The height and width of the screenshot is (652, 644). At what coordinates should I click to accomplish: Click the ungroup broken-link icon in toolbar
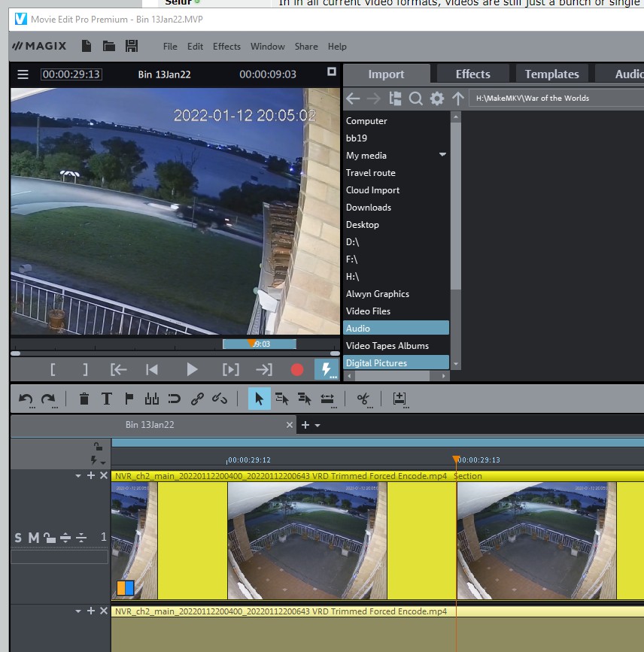click(220, 399)
